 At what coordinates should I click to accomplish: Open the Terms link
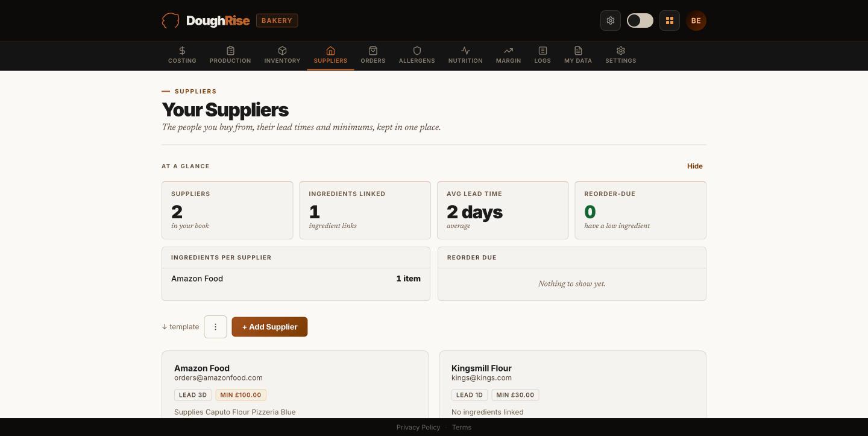462,427
